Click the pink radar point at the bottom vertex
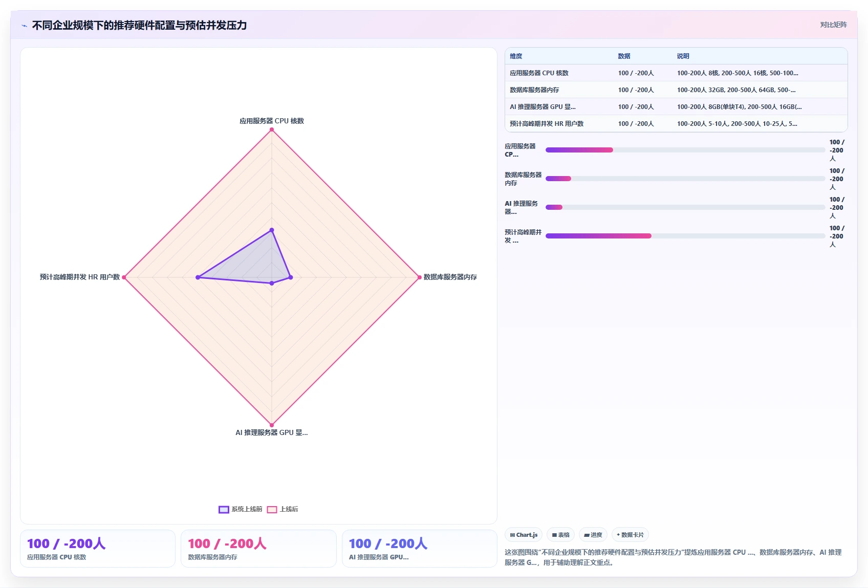The width and height of the screenshot is (868, 588). click(272, 425)
